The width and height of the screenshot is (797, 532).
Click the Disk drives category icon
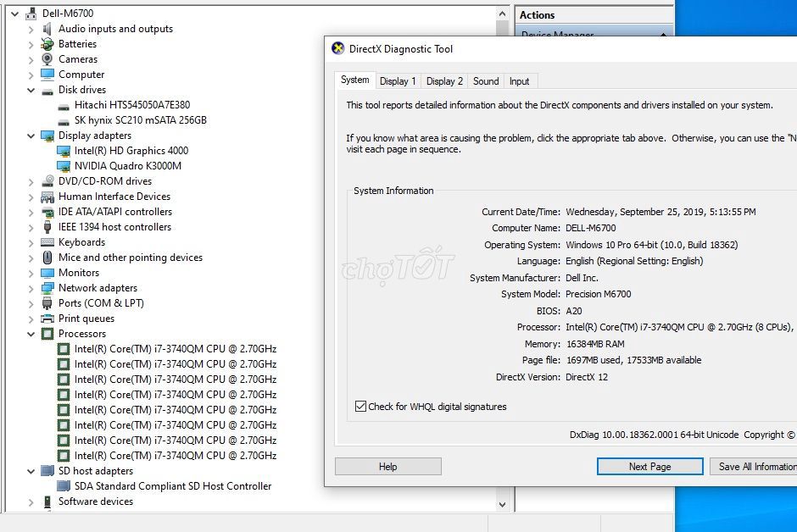(47, 91)
